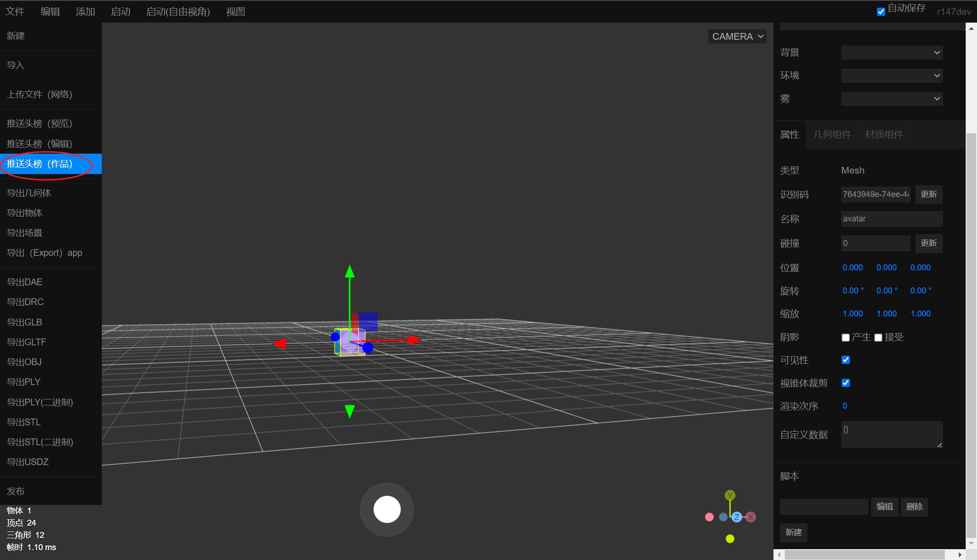Click the 更新 button next to 碰撞
This screenshot has width=977, height=560.
coord(930,243)
